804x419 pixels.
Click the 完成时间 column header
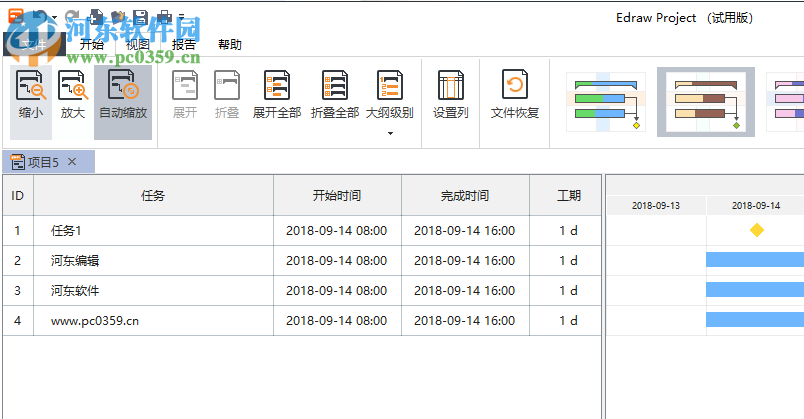(x=466, y=195)
